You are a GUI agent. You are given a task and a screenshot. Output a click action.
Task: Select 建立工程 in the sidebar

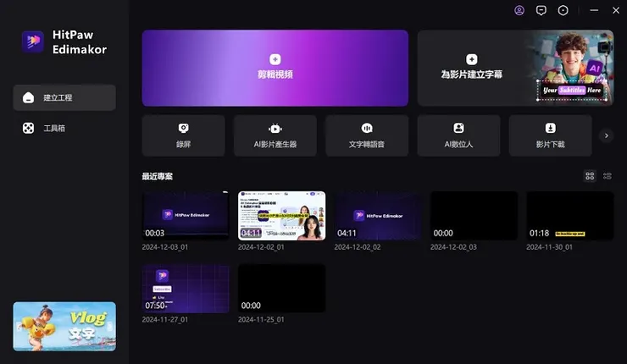point(64,97)
